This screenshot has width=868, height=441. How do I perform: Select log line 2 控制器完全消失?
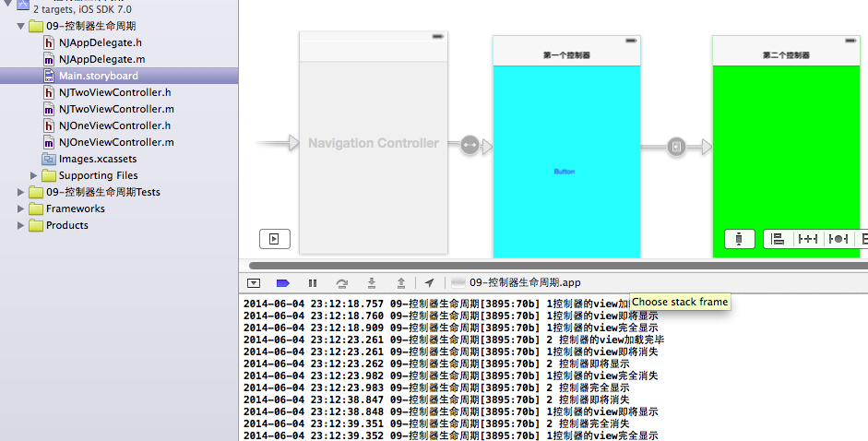coord(436,423)
